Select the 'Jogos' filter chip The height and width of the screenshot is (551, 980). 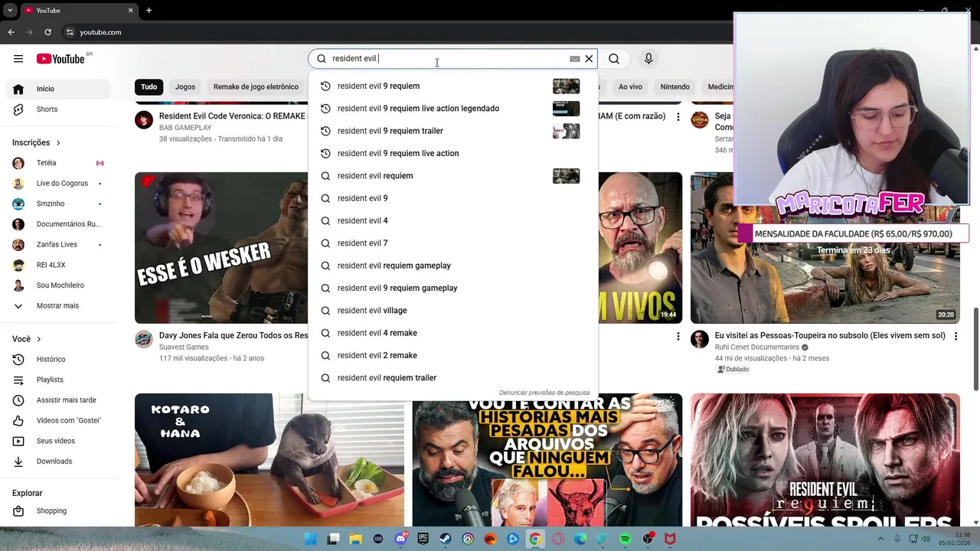185,86
